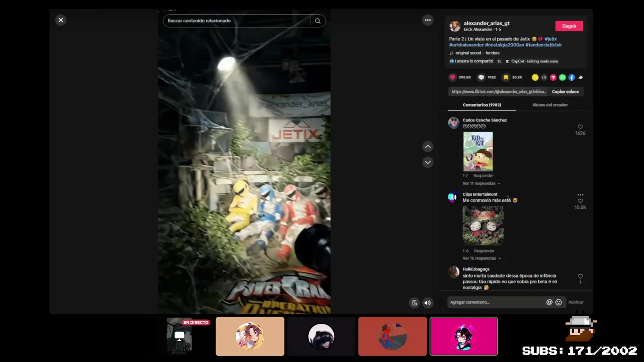This screenshot has width=644, height=362.
Task: Click the yellow emoji share icon
Action: tap(535, 77)
